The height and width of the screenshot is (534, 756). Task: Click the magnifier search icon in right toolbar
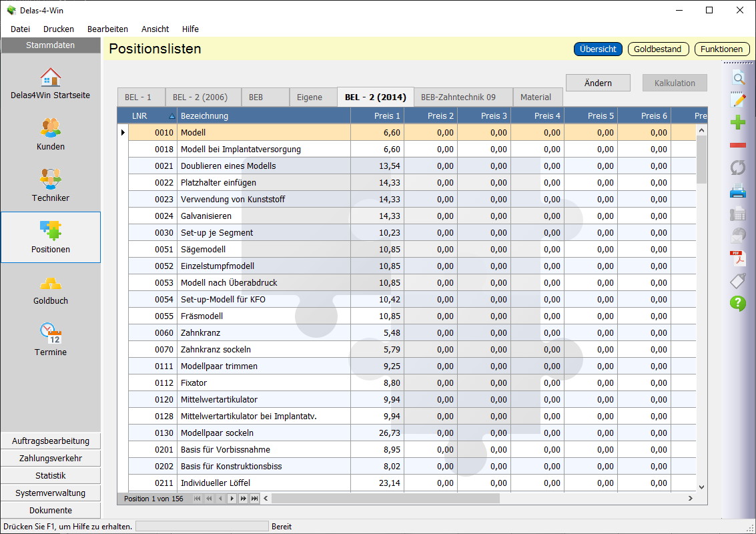(x=738, y=78)
